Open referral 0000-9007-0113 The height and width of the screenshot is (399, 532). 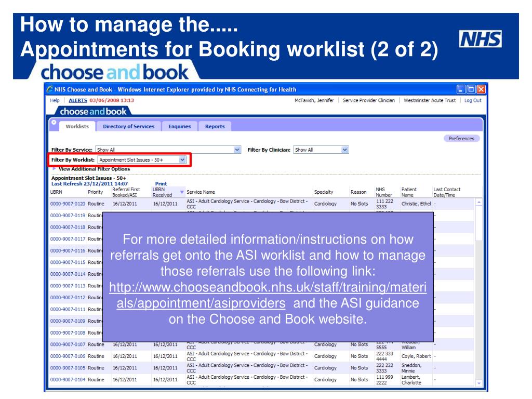click(x=68, y=286)
